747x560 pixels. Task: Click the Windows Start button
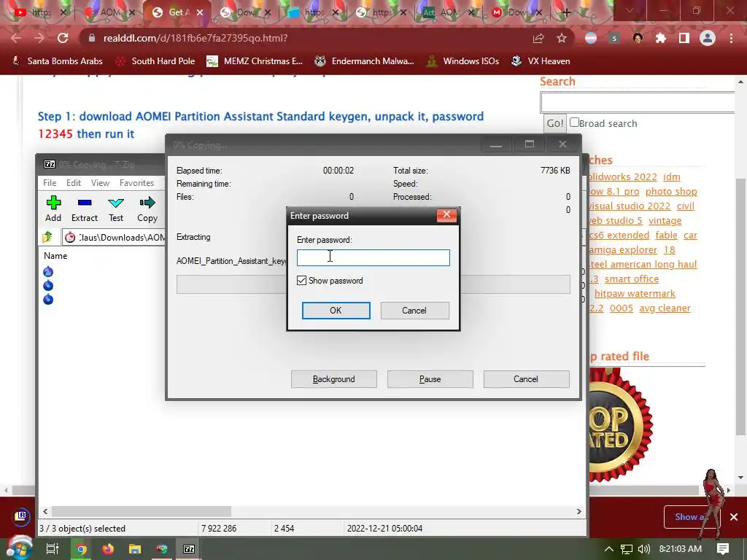tap(19, 548)
